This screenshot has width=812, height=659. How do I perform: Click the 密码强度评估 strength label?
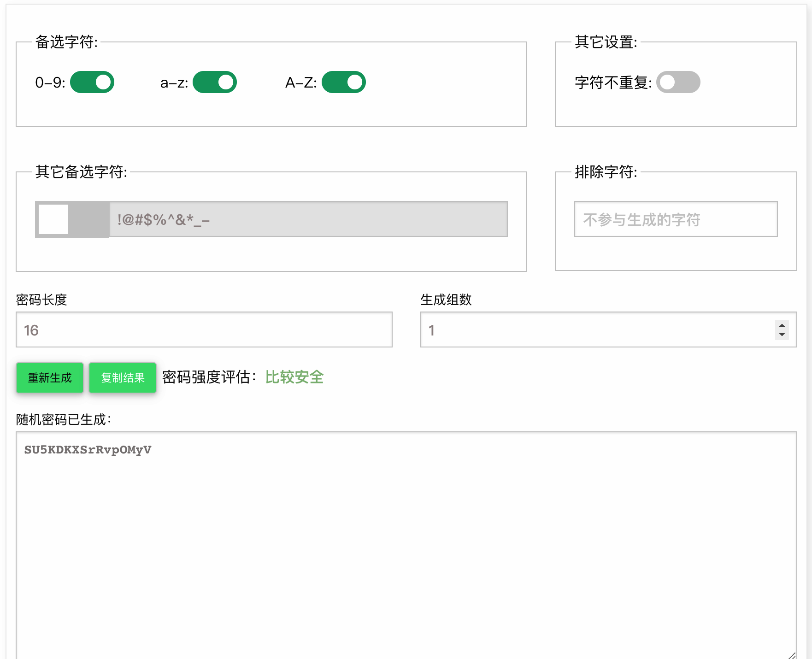[208, 377]
